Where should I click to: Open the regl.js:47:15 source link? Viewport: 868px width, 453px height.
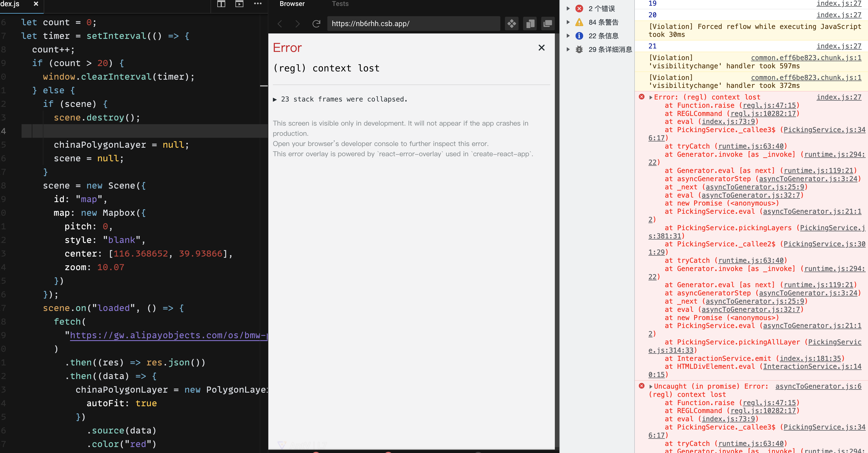click(x=769, y=105)
